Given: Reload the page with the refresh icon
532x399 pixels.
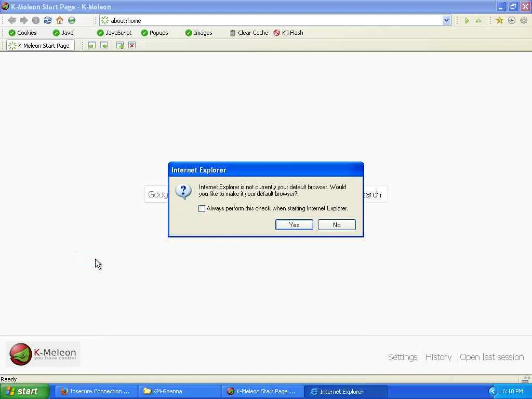Looking at the screenshot, I should pos(48,20).
